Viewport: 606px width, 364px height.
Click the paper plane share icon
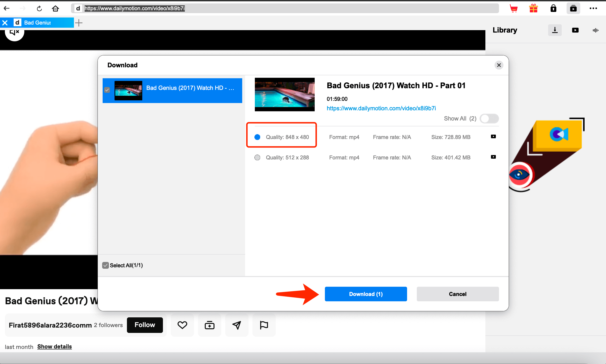pos(237,325)
